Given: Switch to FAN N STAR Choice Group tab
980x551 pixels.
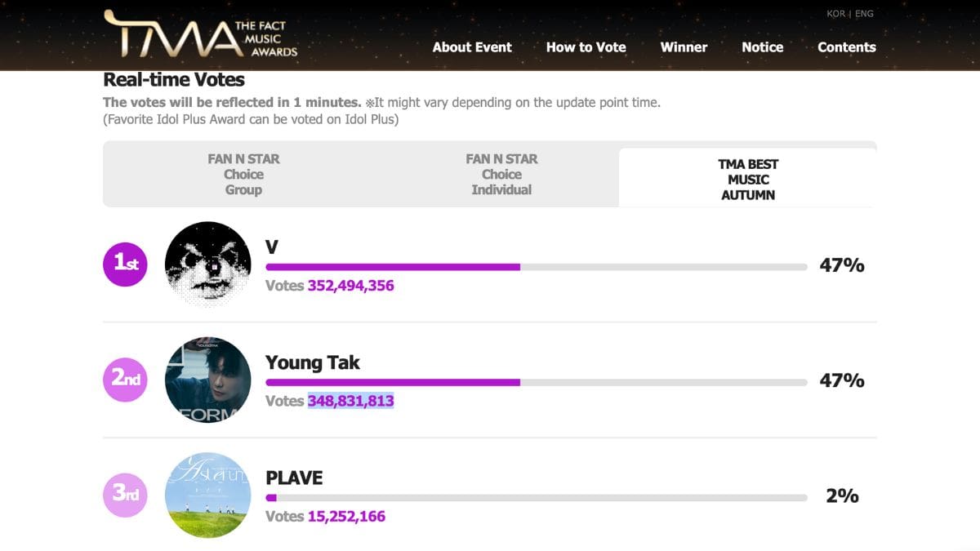Looking at the screenshot, I should 243,175.
